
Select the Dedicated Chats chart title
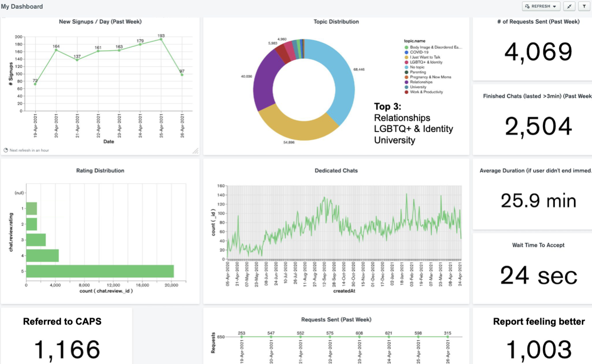(x=336, y=171)
